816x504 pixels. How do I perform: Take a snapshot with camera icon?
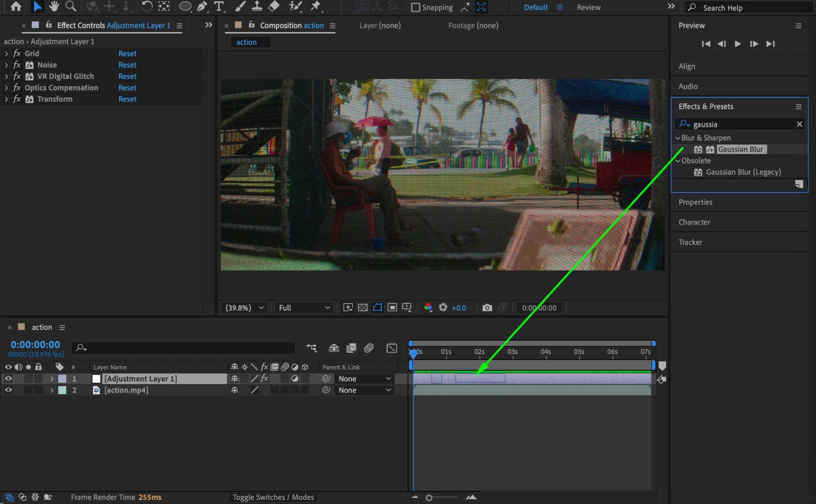click(x=487, y=308)
